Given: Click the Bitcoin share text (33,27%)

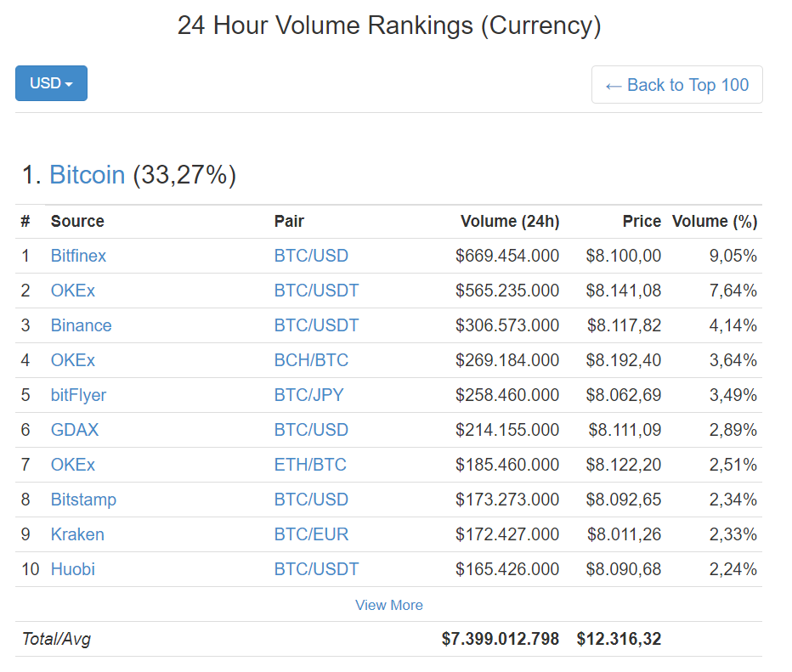Looking at the screenshot, I should click(184, 175).
